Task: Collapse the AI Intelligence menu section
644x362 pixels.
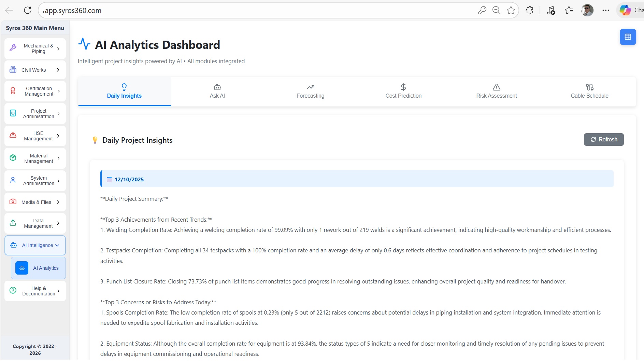Action: 35,245
